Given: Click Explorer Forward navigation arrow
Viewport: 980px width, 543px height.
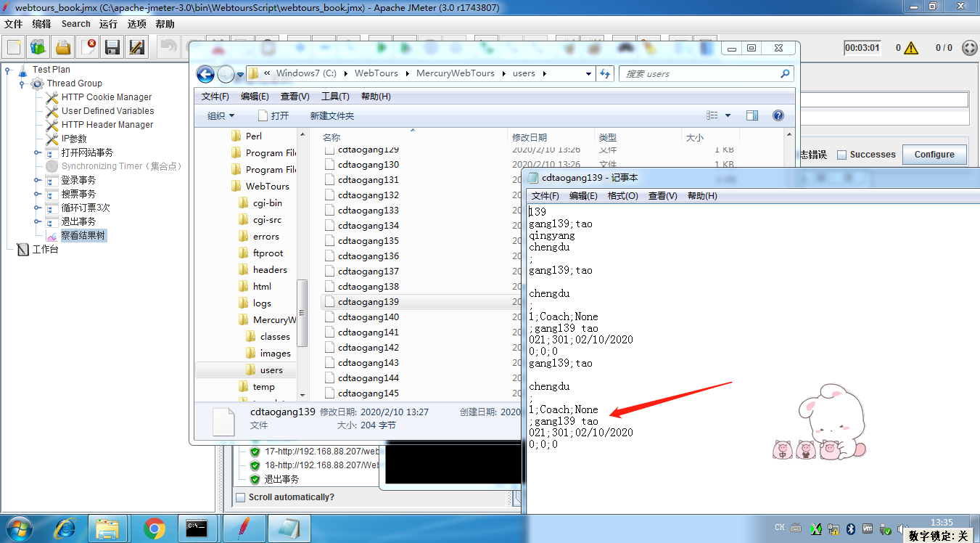Looking at the screenshot, I should (x=226, y=74).
